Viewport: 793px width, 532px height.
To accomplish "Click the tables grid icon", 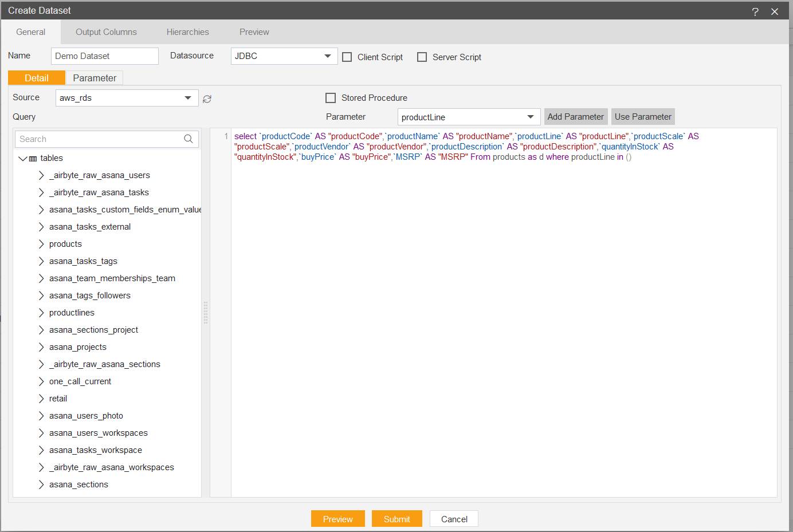I will tap(33, 159).
